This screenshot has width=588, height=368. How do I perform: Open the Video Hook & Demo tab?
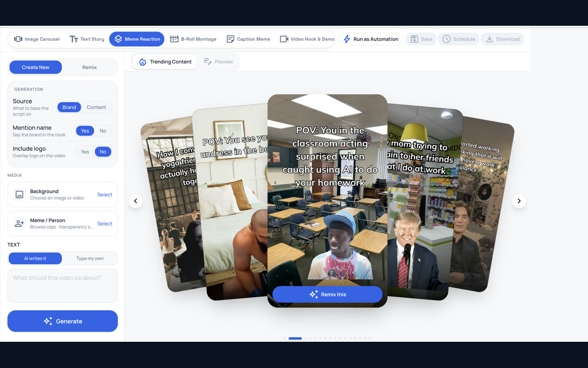pos(307,39)
